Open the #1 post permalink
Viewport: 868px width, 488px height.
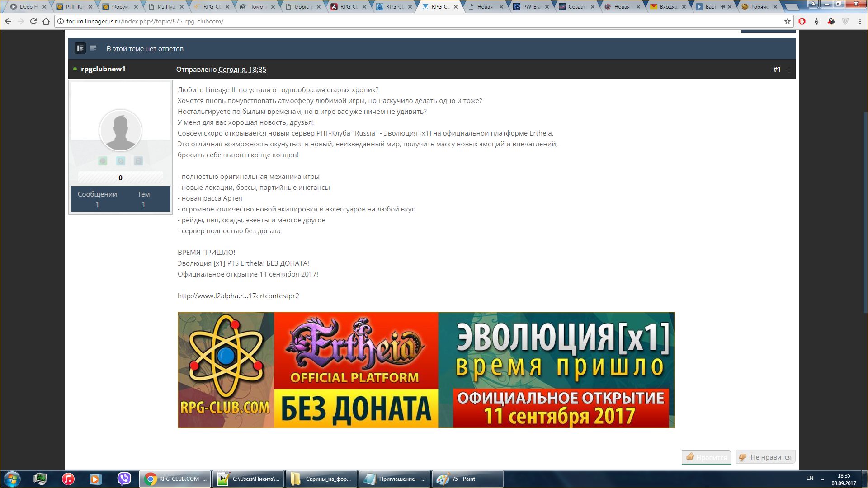pyautogui.click(x=777, y=69)
